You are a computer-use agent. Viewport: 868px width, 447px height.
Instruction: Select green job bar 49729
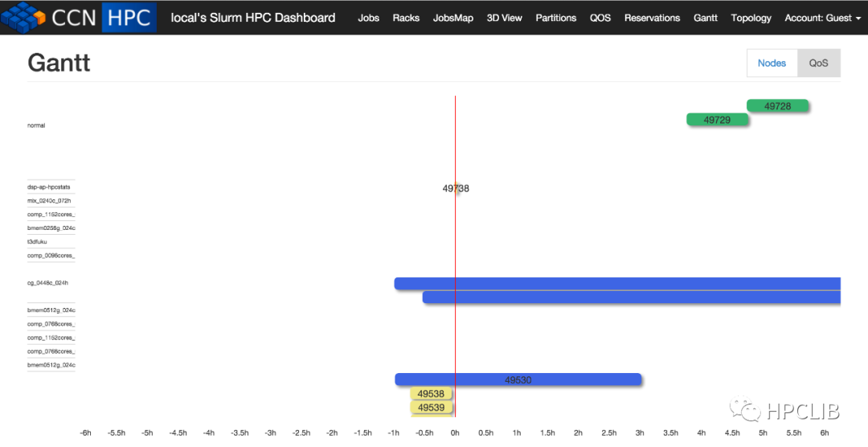tap(717, 120)
